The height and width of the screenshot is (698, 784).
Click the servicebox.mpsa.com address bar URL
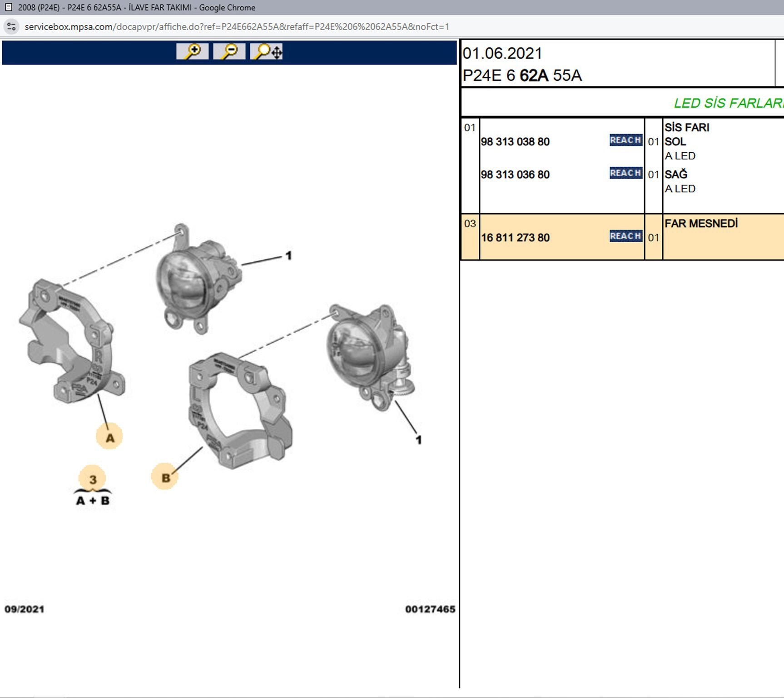236,27
